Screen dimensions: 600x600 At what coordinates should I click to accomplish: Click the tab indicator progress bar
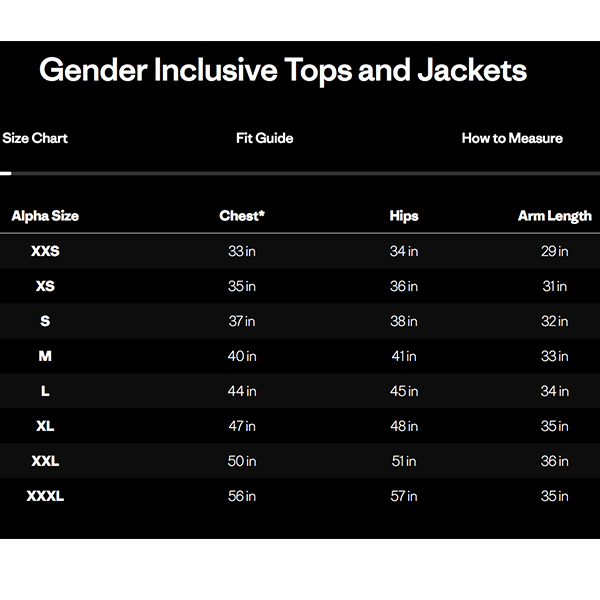tap(300, 174)
